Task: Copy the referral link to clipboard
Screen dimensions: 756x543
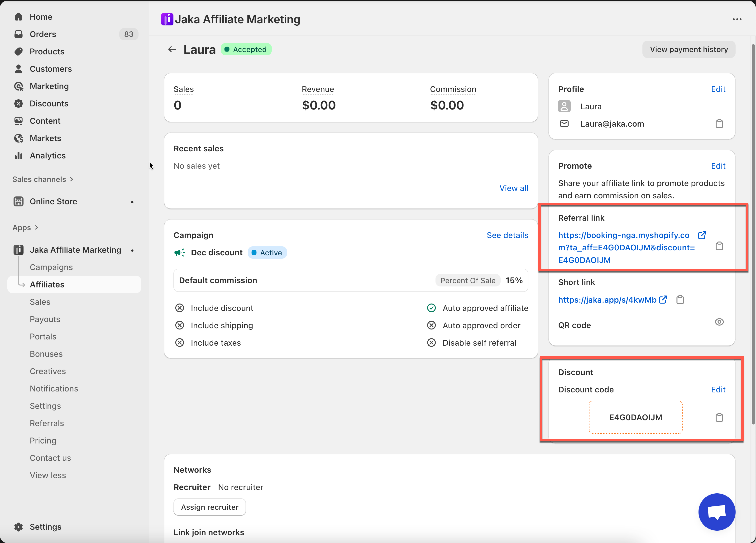Action: pos(719,246)
